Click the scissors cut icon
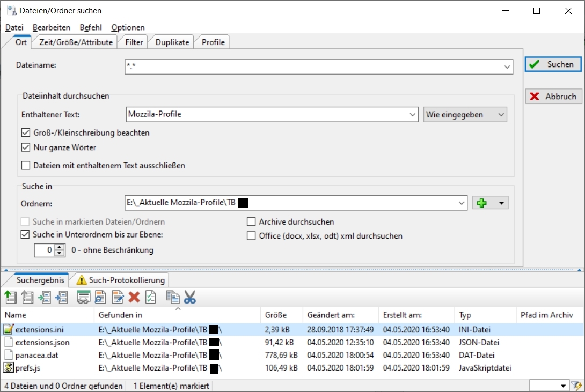This screenshot has height=392, width=585. pyautogui.click(x=190, y=297)
